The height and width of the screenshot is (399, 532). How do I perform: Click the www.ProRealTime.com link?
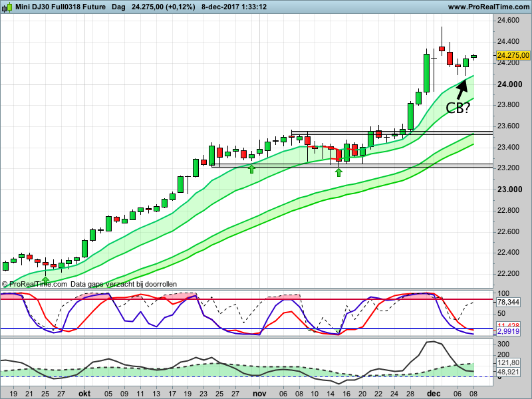click(x=489, y=7)
